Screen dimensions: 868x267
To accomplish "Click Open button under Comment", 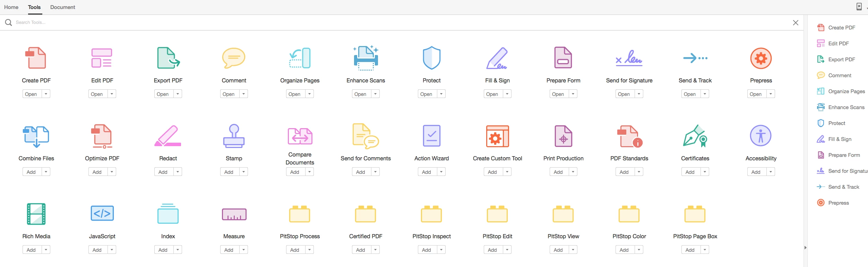I will click(230, 94).
